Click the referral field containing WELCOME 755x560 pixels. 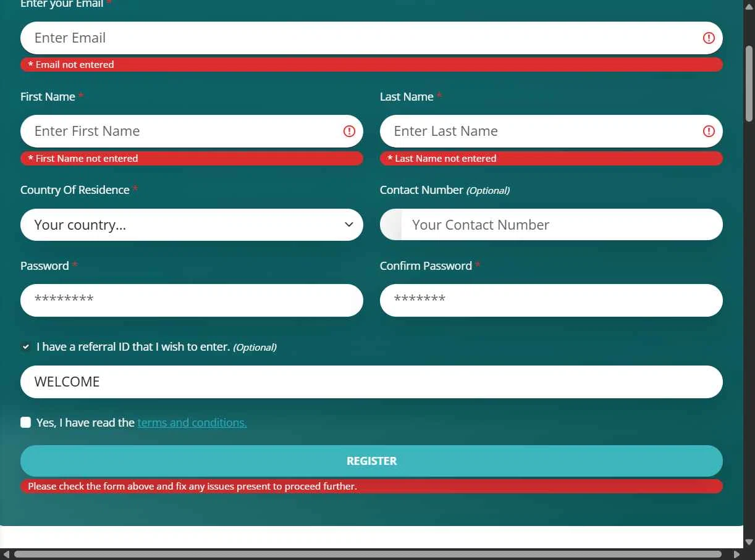click(371, 382)
